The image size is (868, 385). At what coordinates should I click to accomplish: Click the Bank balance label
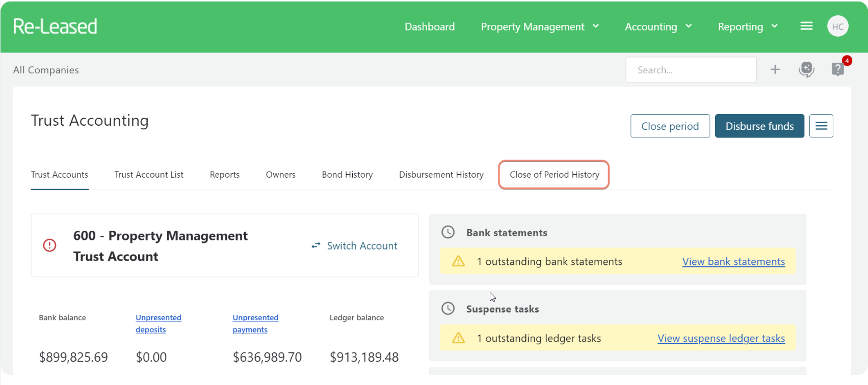(x=62, y=317)
